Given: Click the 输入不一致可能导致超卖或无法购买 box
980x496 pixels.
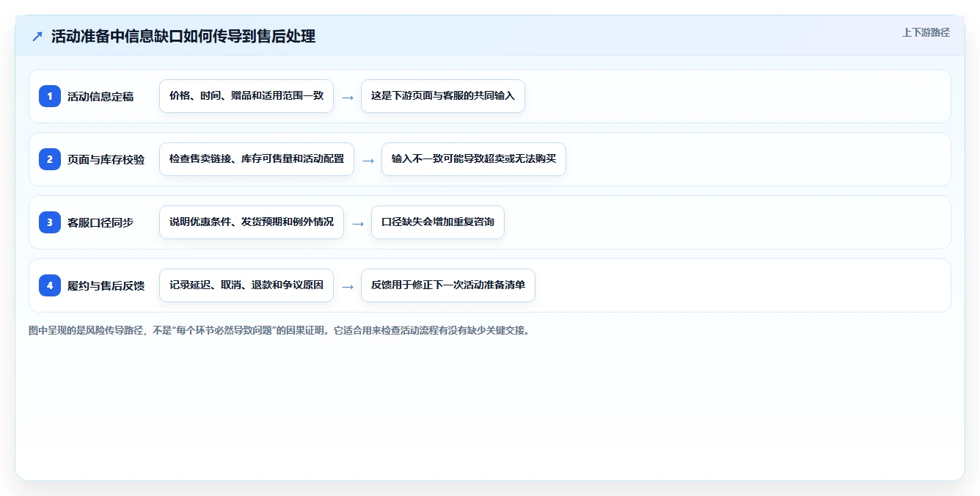Looking at the screenshot, I should coord(474,159).
